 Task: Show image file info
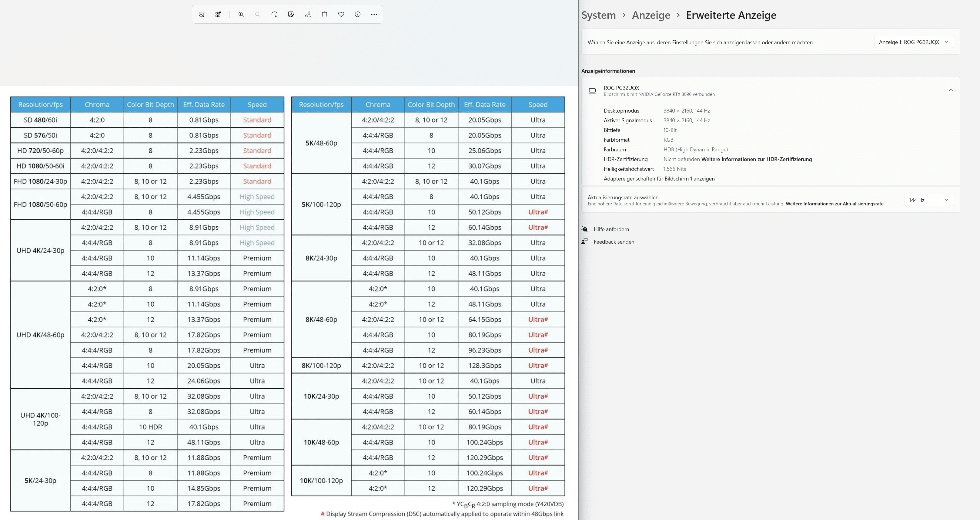(x=358, y=15)
